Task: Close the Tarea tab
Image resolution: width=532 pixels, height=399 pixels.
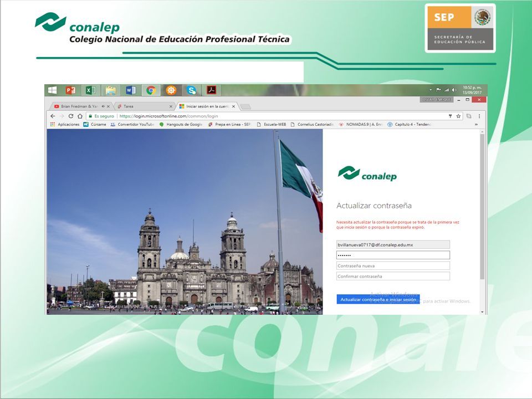Action: coord(171,106)
